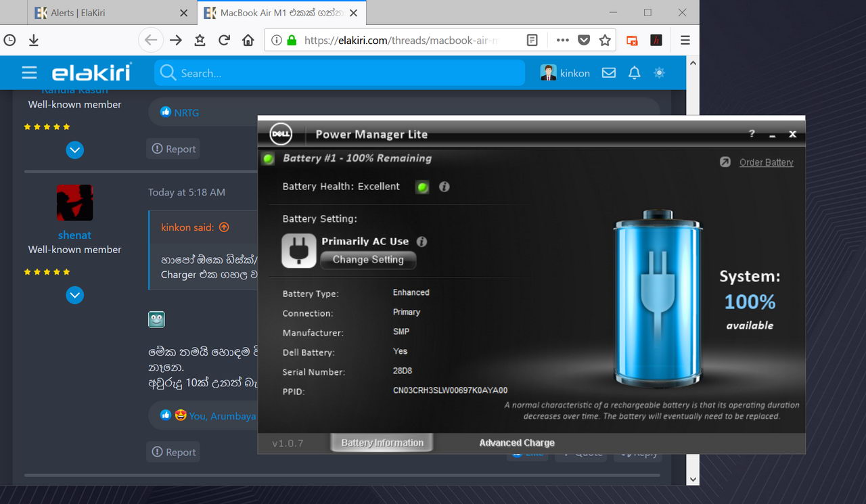Click the Manufacturer value SMP

pyautogui.click(x=401, y=331)
